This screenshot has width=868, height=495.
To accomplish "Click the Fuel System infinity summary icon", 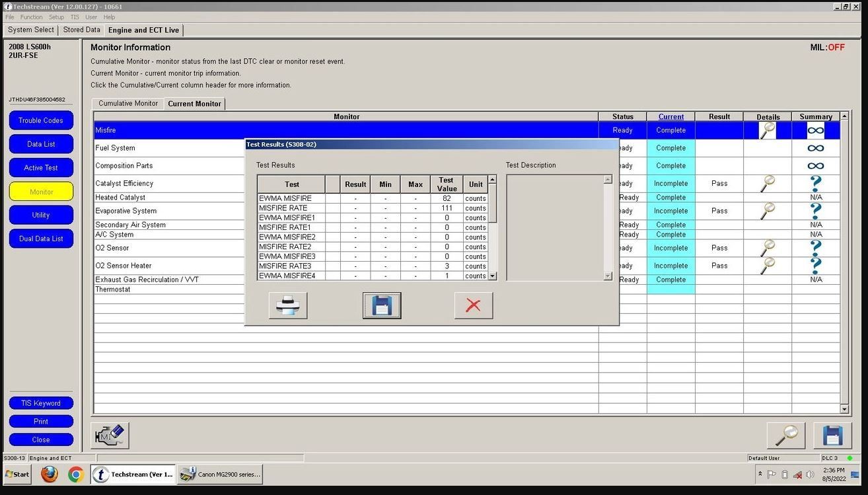I will pos(815,148).
